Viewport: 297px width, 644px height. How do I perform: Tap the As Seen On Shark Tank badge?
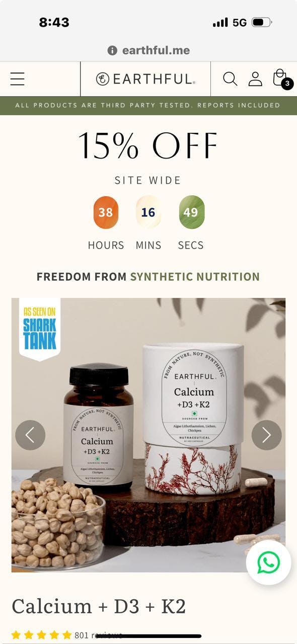[39, 329]
